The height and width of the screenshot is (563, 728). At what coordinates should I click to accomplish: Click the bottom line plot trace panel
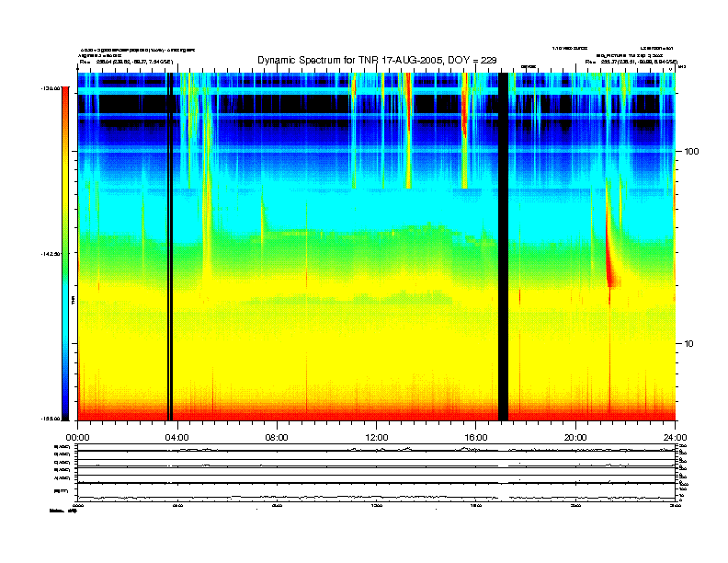(377, 492)
